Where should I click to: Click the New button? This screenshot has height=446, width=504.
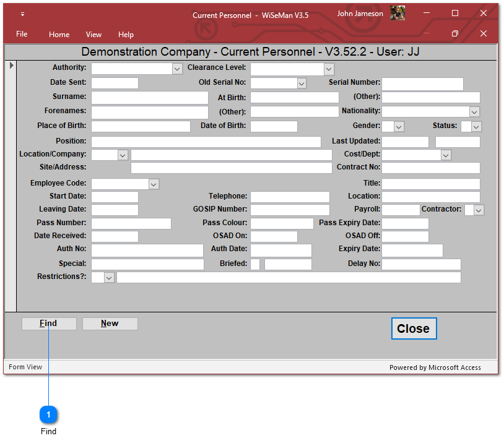point(110,324)
